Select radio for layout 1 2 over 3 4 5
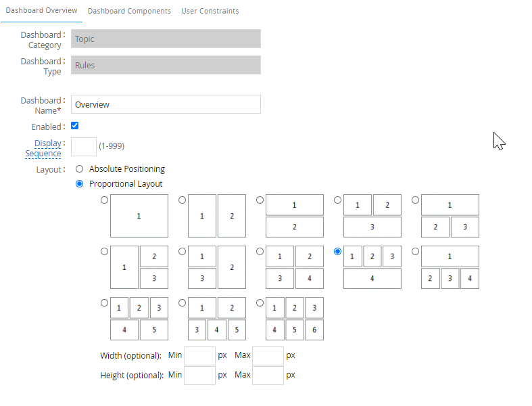 tap(182, 302)
